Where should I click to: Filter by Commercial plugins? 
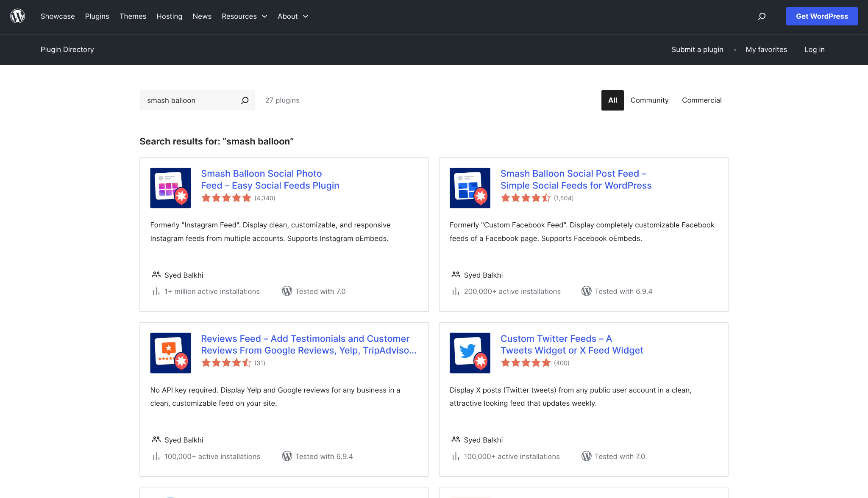point(701,100)
